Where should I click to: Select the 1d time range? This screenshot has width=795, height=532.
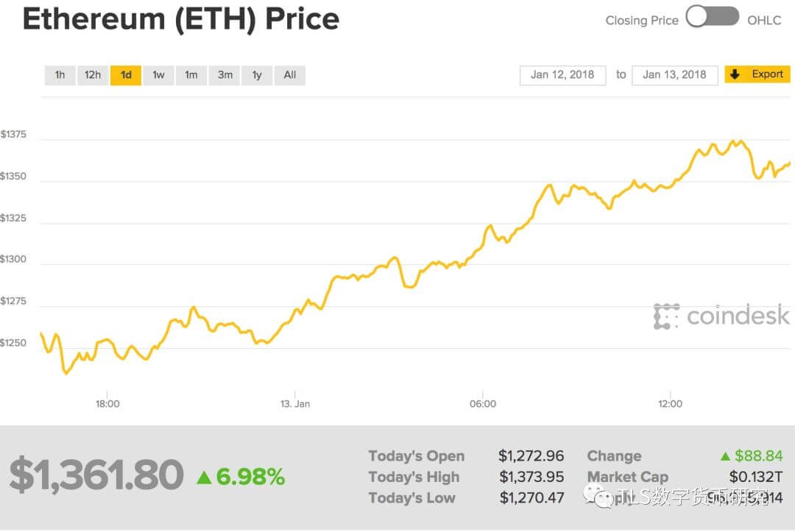[126, 75]
